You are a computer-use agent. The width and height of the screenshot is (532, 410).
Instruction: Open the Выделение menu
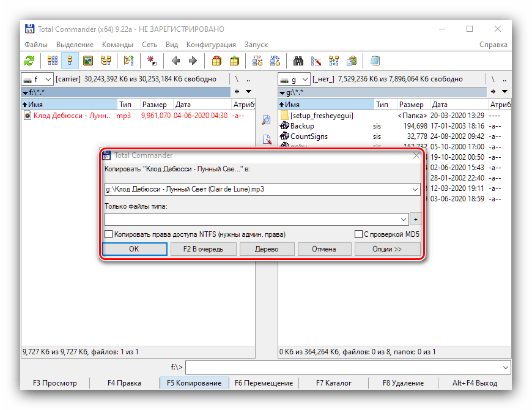[x=75, y=45]
